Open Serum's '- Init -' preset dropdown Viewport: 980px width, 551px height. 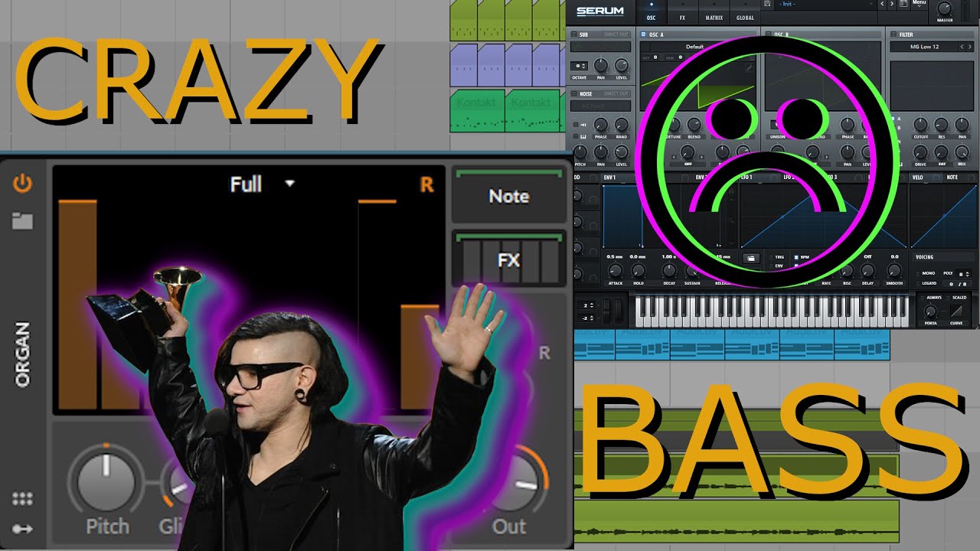point(825,4)
